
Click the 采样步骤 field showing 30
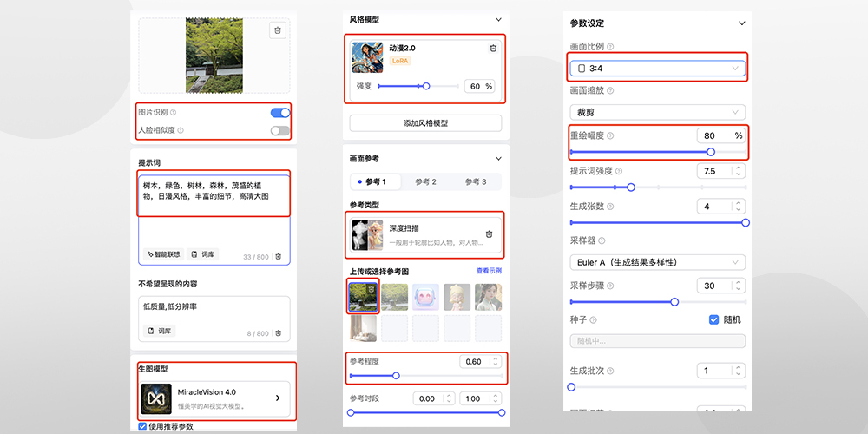(721, 286)
